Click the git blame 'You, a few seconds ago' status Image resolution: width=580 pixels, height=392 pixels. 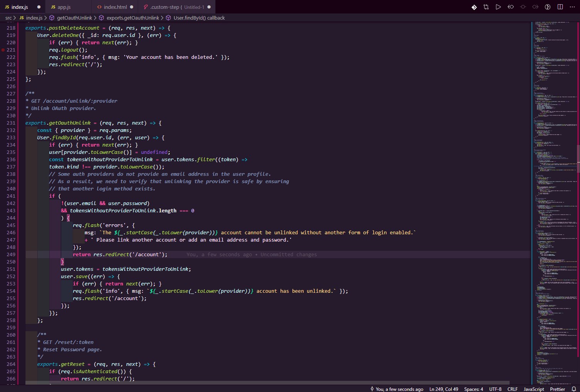click(x=397, y=389)
